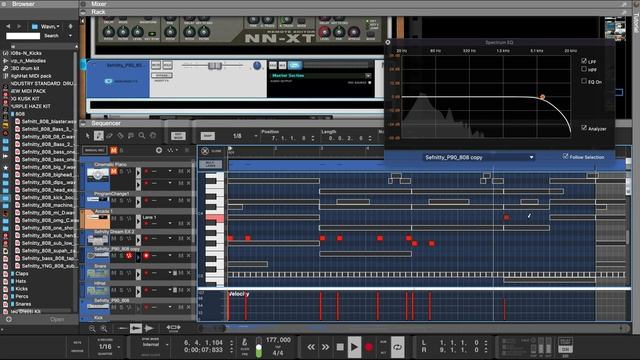Click browser back arrow
This screenshot has height=360, width=640.
coord(8,26)
